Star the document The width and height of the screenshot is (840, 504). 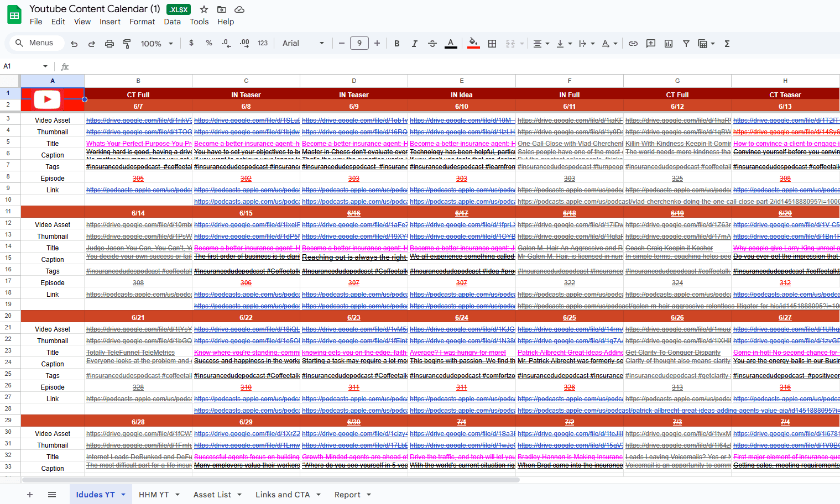coord(204,9)
